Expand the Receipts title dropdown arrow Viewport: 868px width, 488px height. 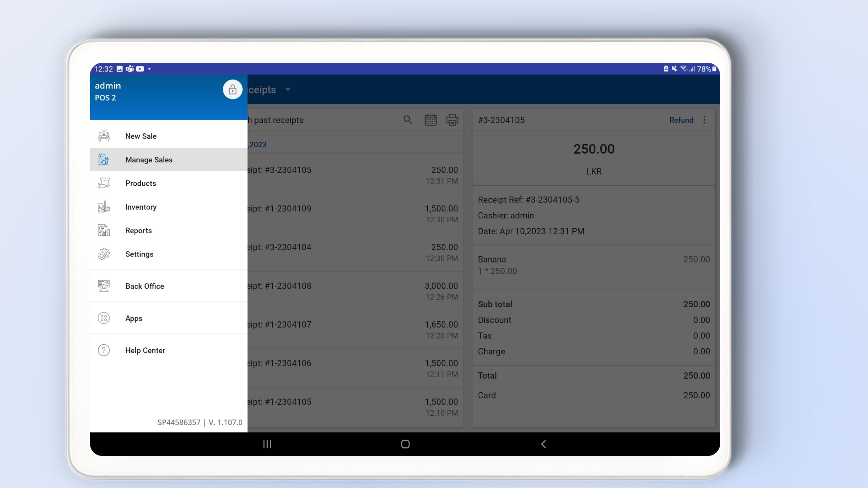288,90
